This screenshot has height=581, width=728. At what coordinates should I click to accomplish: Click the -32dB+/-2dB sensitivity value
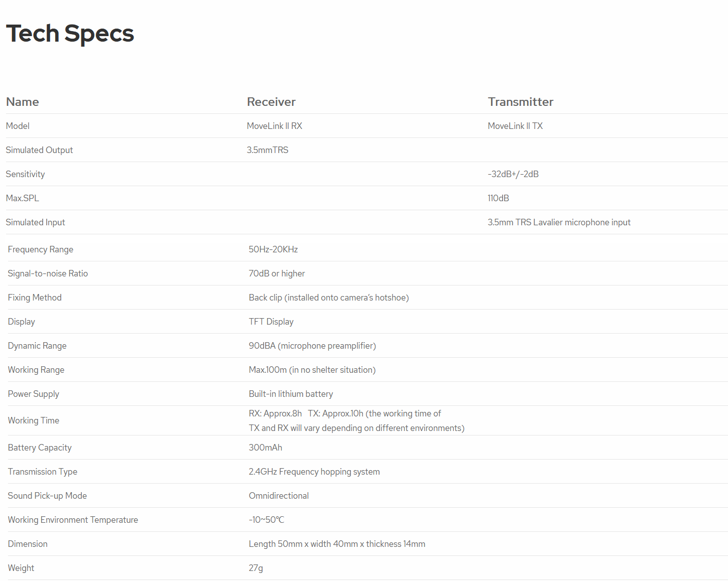[513, 174]
